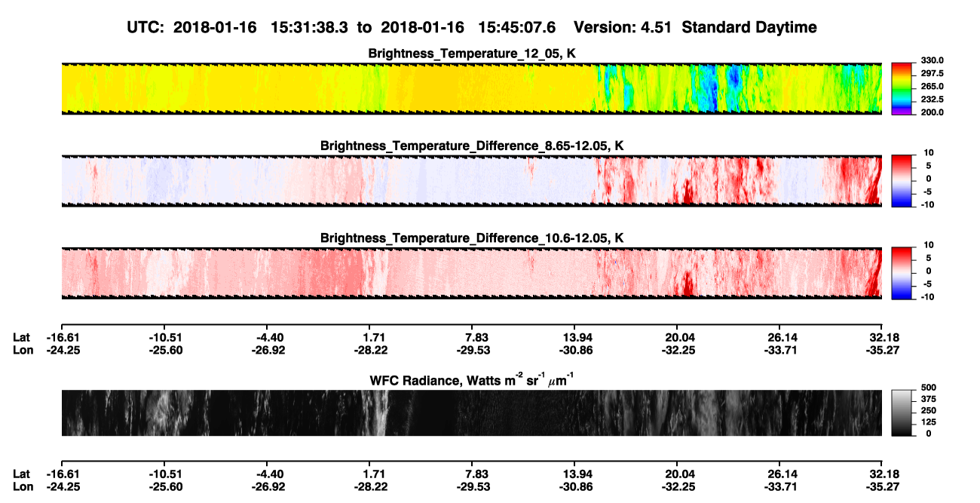Click the red-blue colorbar of 8.65-12.05 plot
980x503 pixels.
pyautogui.click(x=902, y=181)
